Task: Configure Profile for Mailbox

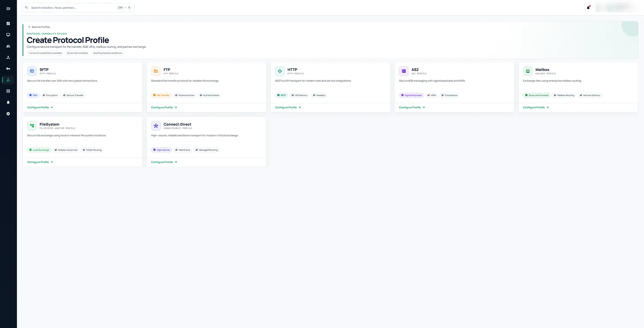Action: pos(536,107)
